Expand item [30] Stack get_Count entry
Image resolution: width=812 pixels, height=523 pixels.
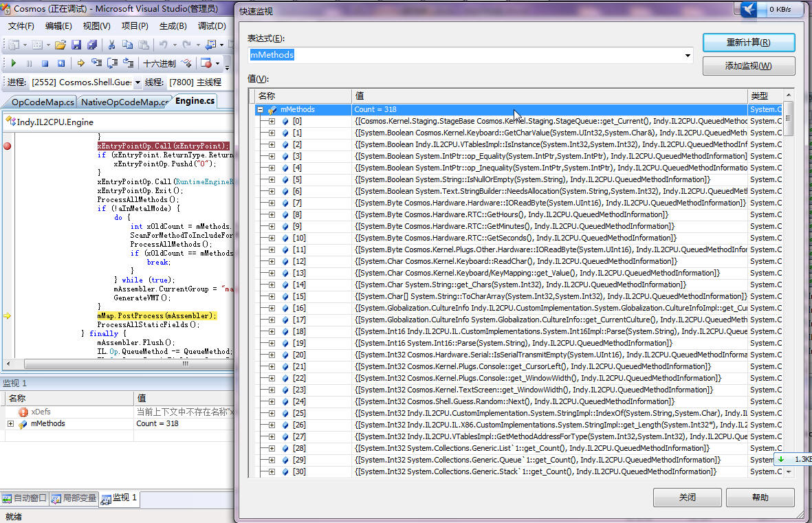coord(272,471)
